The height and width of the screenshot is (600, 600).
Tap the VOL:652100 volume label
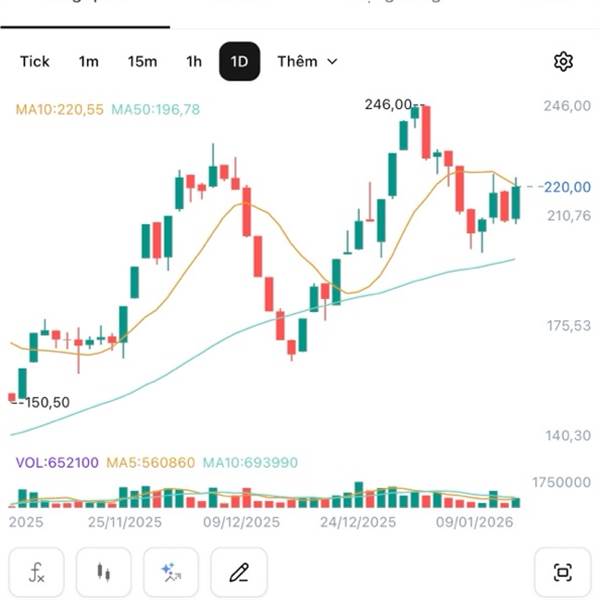(57, 463)
